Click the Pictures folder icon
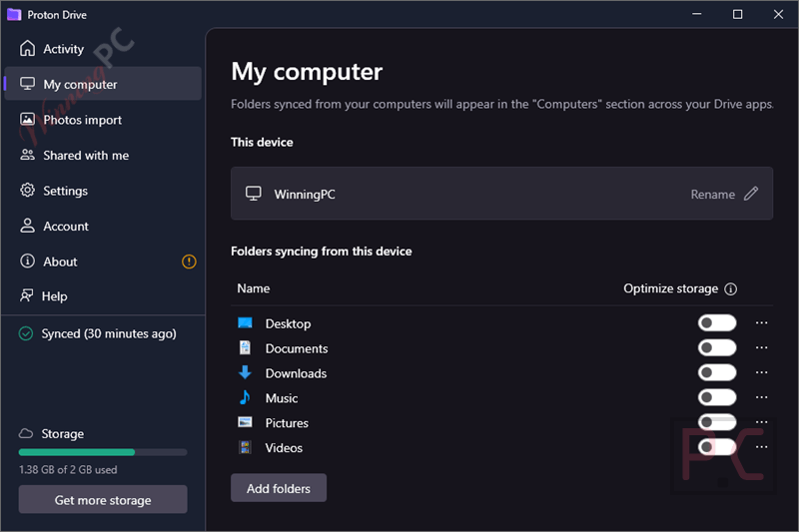Viewport: 799px width, 532px height. click(245, 422)
